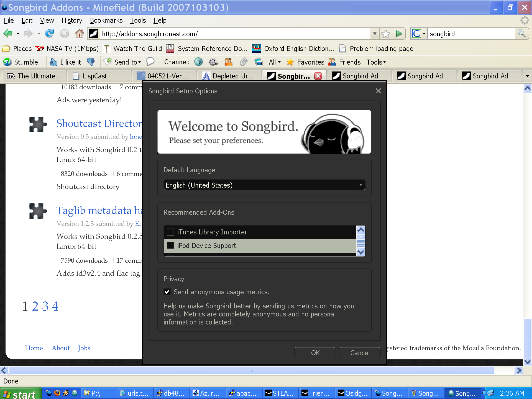The width and height of the screenshot is (532, 399).
Task: Open StumbleUpon Favorites
Action: click(305, 62)
